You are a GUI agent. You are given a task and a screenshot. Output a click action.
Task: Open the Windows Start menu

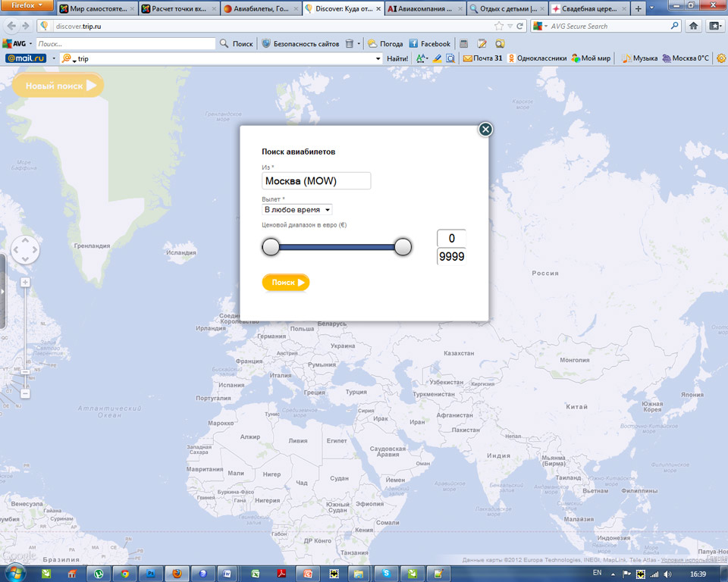14,574
